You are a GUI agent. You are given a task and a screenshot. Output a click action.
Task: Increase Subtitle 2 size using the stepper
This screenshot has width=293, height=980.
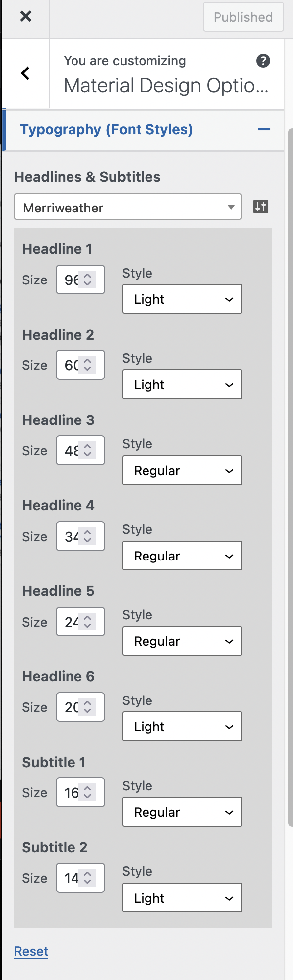pyautogui.click(x=87, y=875)
